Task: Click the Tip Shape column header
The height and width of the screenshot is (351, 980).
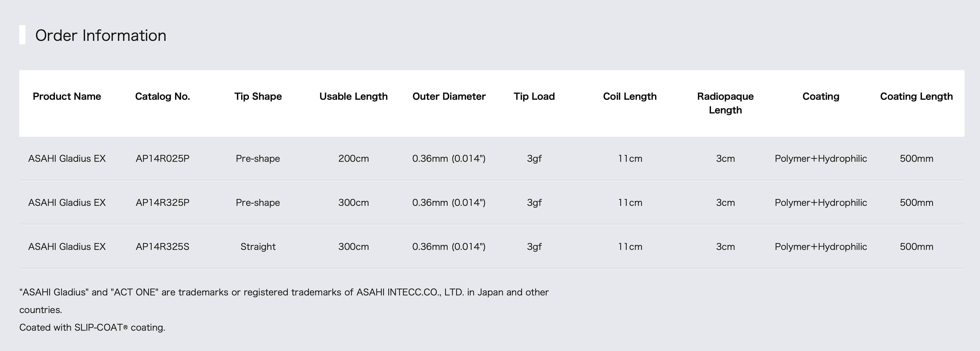Action: pyautogui.click(x=258, y=96)
